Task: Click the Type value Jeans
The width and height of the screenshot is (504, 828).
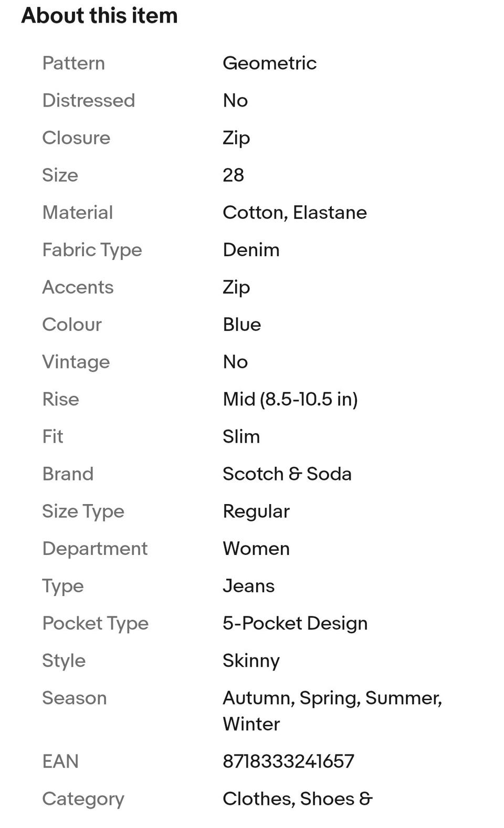Action: (x=249, y=585)
